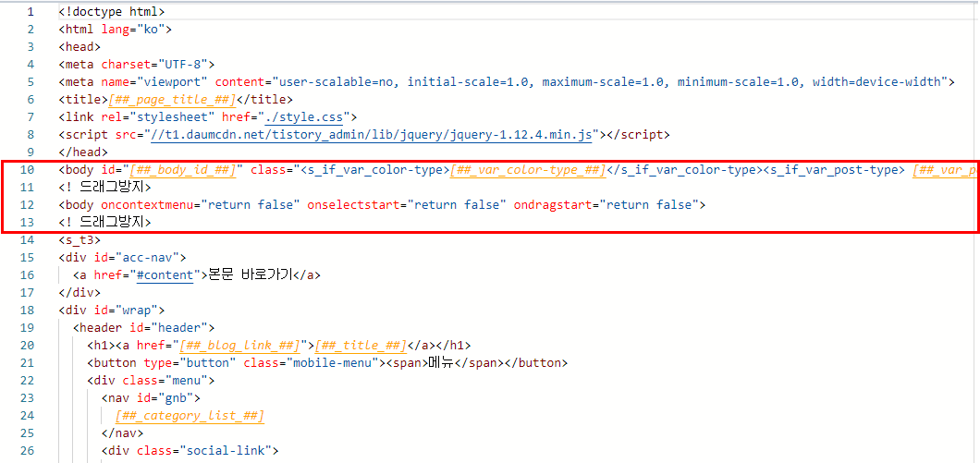The width and height of the screenshot is (980, 463).
Task: Click the [##_title_##] placeholder
Action: [361, 345]
